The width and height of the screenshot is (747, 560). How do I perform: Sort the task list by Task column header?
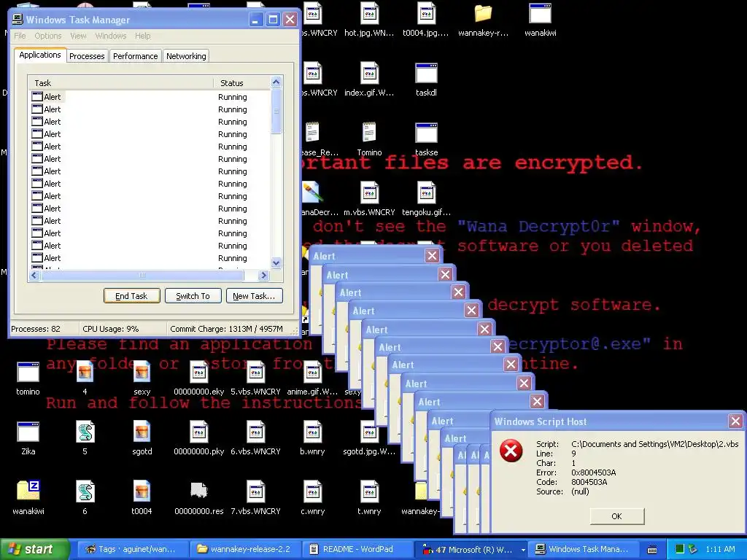click(120, 83)
